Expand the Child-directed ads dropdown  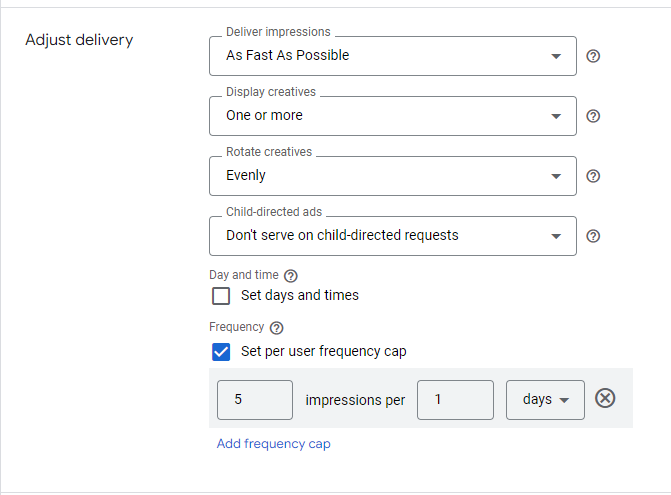[392, 236]
